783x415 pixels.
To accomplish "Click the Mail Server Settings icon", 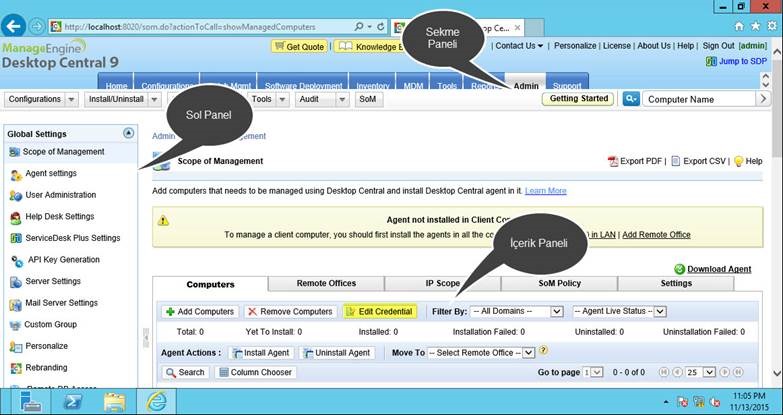I will tap(16, 304).
